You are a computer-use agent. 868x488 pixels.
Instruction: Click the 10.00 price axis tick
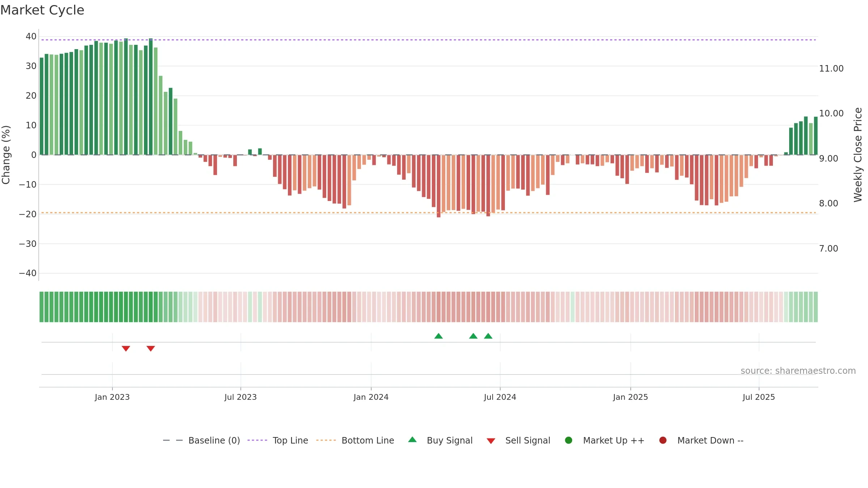pyautogui.click(x=831, y=113)
